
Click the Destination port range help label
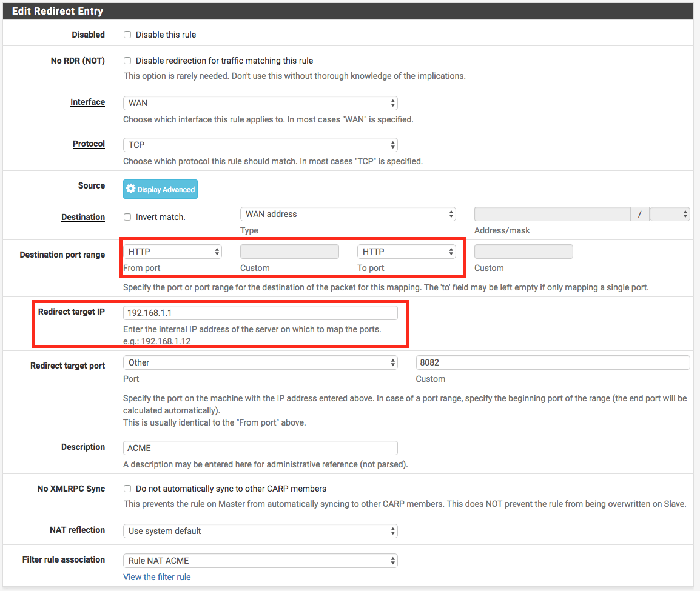[62, 255]
